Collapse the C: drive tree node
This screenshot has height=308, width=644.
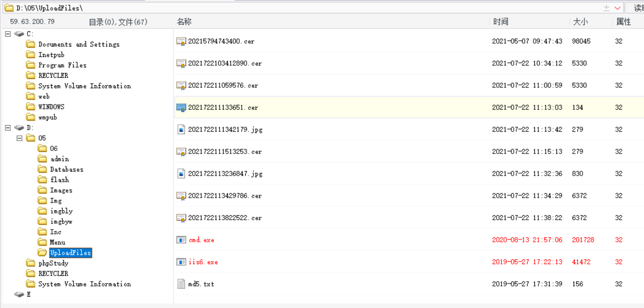click(7, 34)
